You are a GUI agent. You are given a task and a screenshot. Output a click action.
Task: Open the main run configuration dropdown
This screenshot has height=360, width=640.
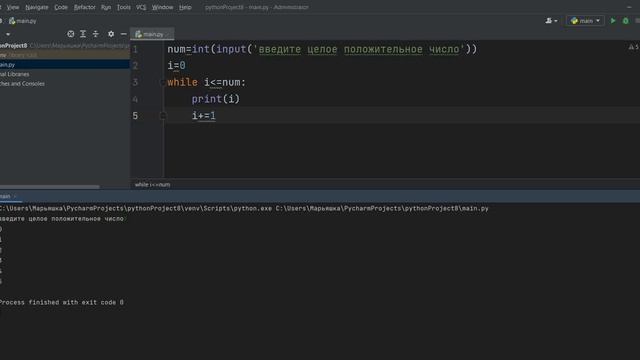tap(585, 20)
